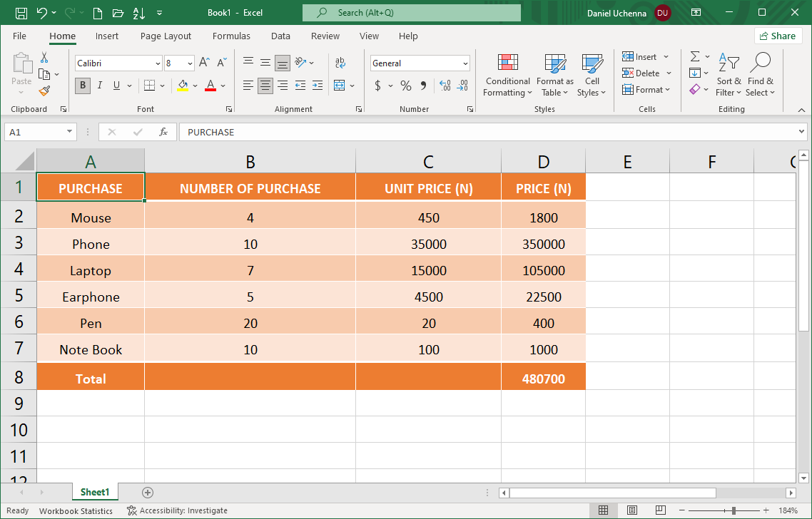This screenshot has width=812, height=519.
Task: Select the Wrap Text icon
Action: click(340, 63)
